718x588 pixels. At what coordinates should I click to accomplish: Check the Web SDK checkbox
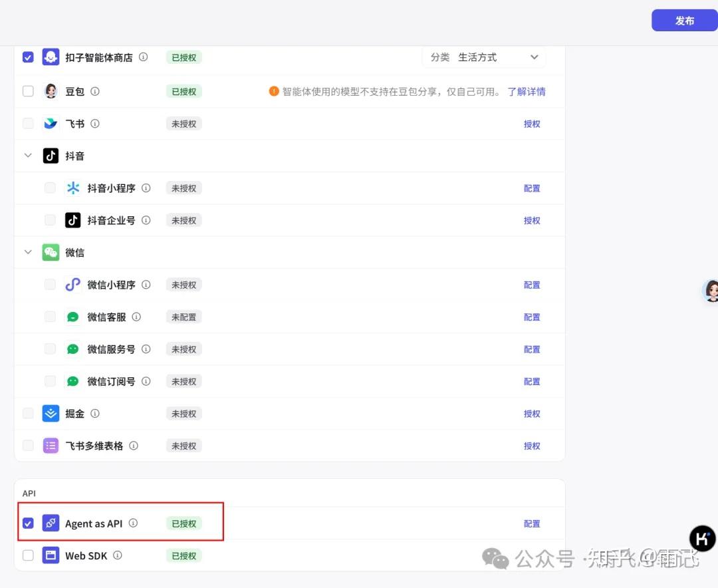click(x=28, y=555)
